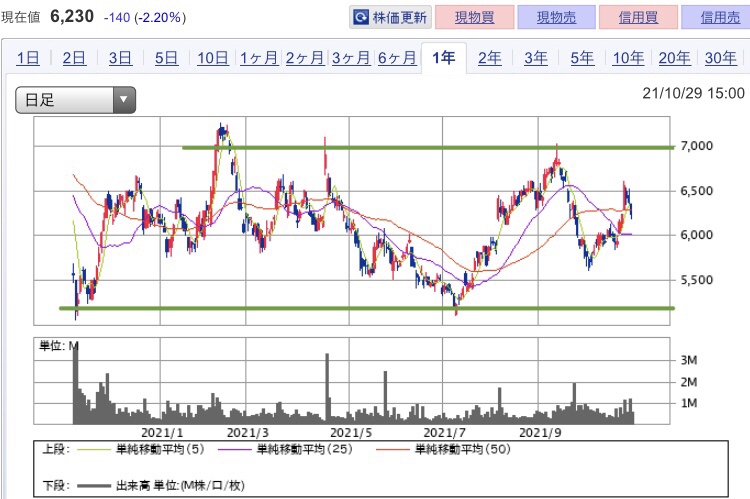This screenshot has width=750, height=499.
Task: Switch chart to 3ヶ月 period
Action: (351, 58)
